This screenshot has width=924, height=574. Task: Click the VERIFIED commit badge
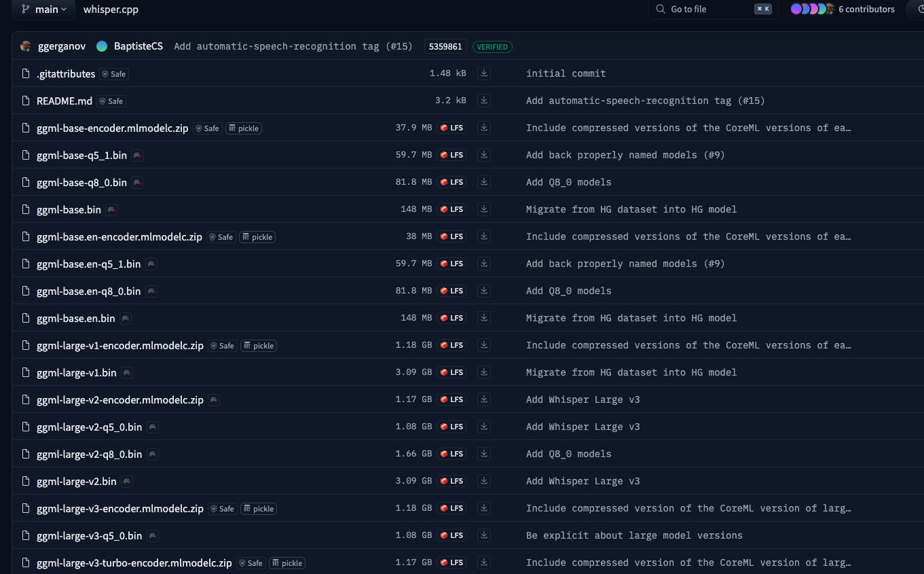(492, 47)
